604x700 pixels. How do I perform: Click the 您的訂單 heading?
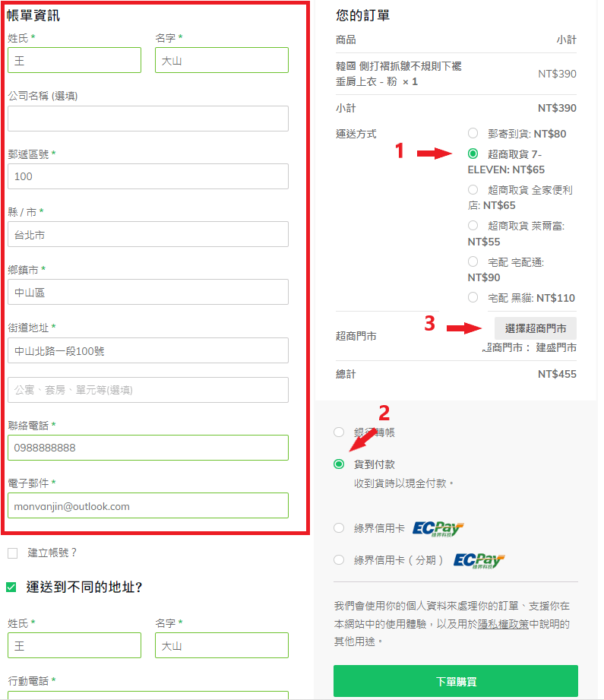click(362, 16)
